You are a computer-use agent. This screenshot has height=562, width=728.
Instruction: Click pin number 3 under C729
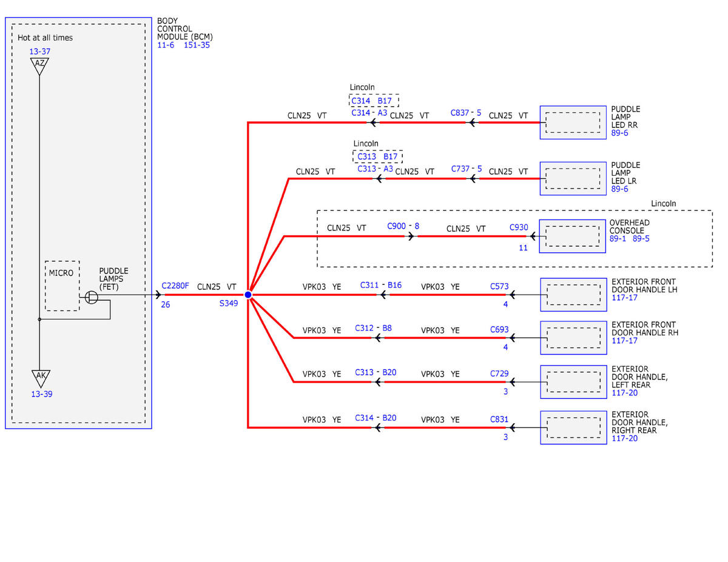[505, 392]
